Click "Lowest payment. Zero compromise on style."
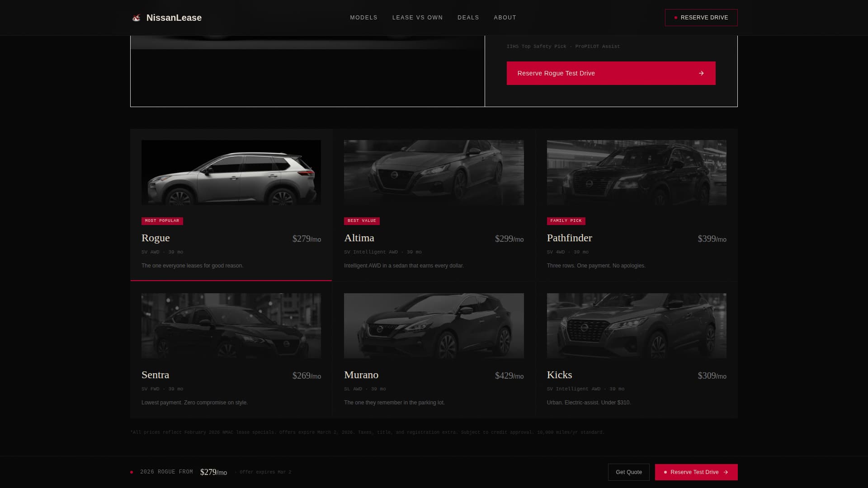 [194, 403]
